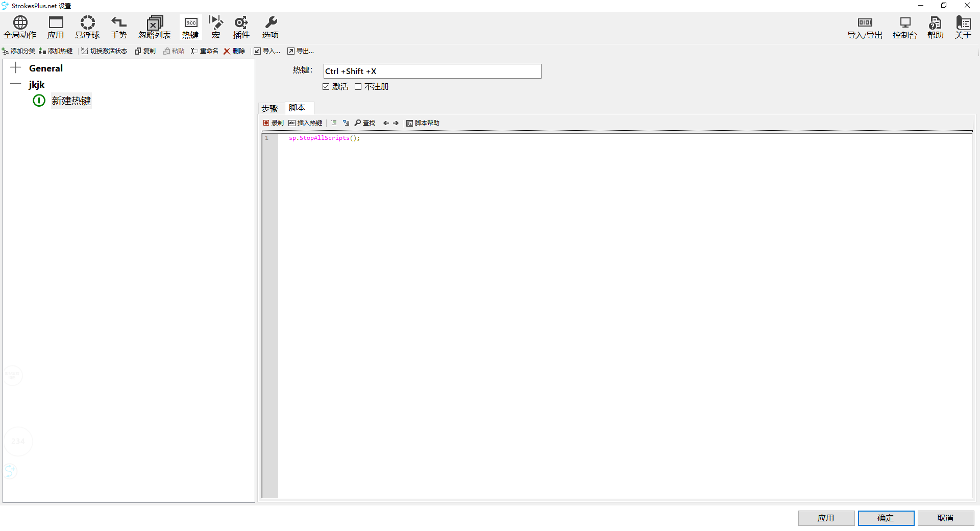Screen dimensions: 980x531
Task: Click the 应用 apply button at the bottom
Action: click(826, 518)
